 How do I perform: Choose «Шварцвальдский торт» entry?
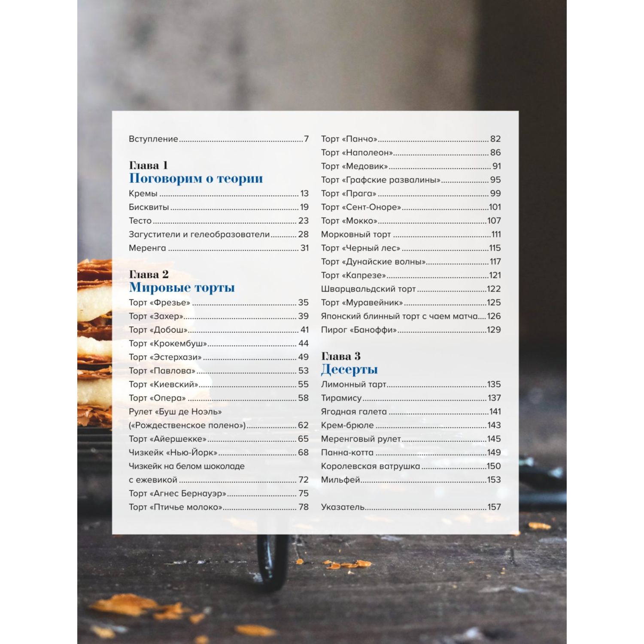411,289
